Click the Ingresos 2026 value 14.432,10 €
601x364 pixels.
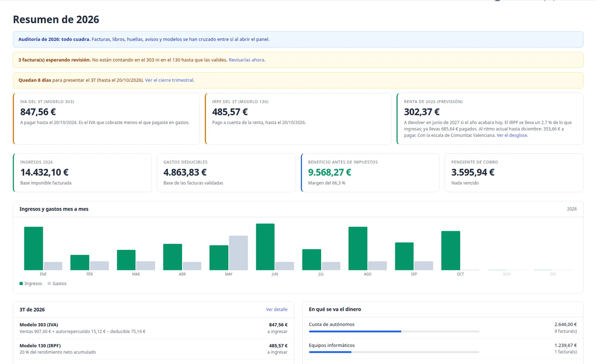coord(44,173)
